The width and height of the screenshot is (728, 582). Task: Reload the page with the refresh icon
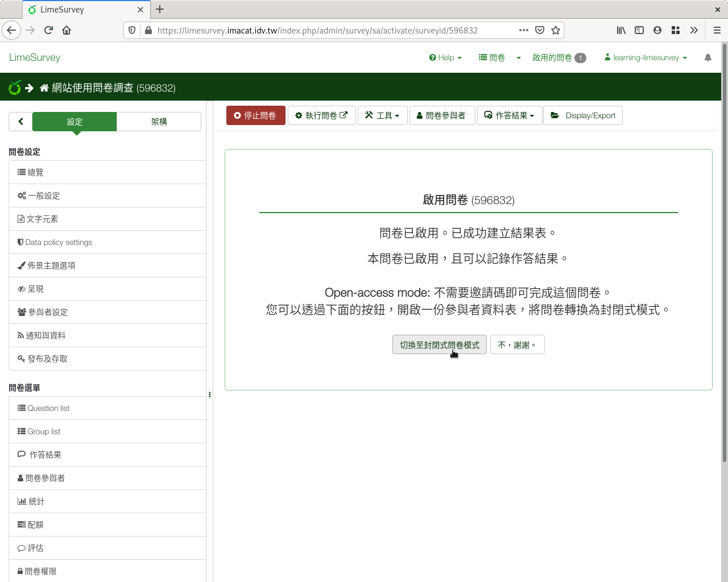[48, 30]
